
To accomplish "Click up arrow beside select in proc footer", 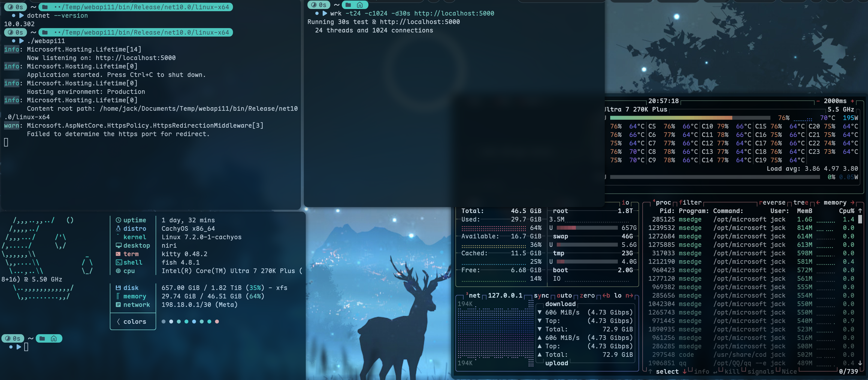I will click(x=650, y=371).
